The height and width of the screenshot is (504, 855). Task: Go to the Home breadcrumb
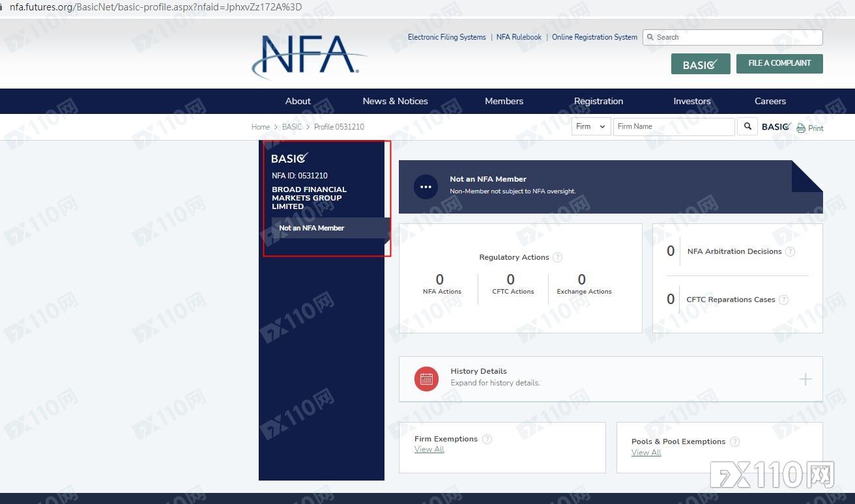tap(261, 127)
